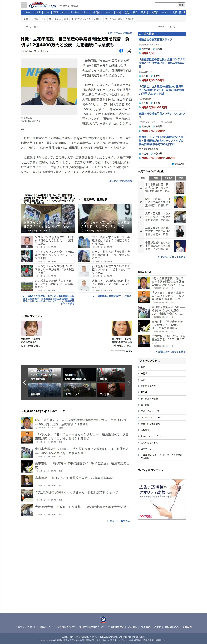Go to next news chevron

click(174, 27)
